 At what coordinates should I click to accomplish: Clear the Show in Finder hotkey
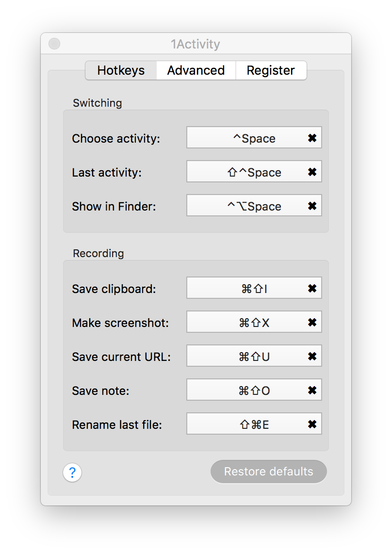pos(312,206)
